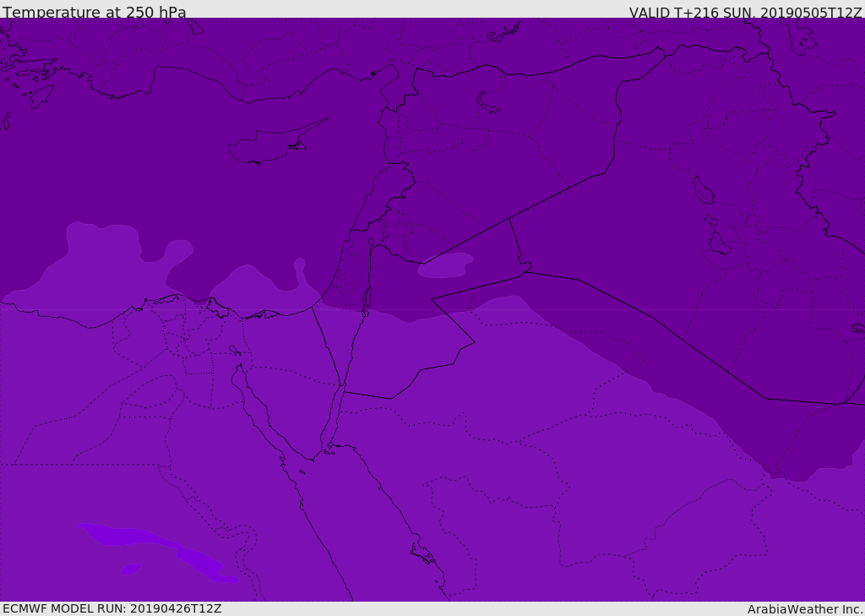
Task: Click the "VALID T+216 SUN. 20190505T12Z" label
Action: point(745,13)
